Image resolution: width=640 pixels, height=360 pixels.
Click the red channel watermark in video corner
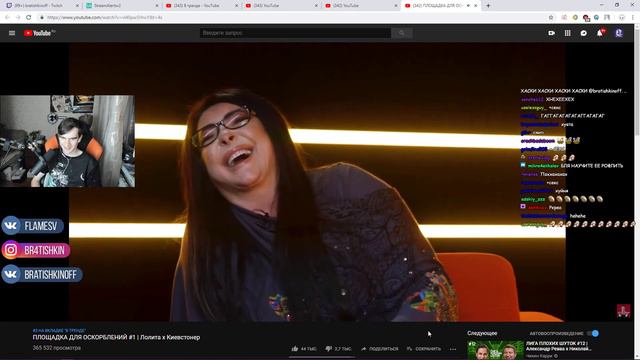[623, 311]
